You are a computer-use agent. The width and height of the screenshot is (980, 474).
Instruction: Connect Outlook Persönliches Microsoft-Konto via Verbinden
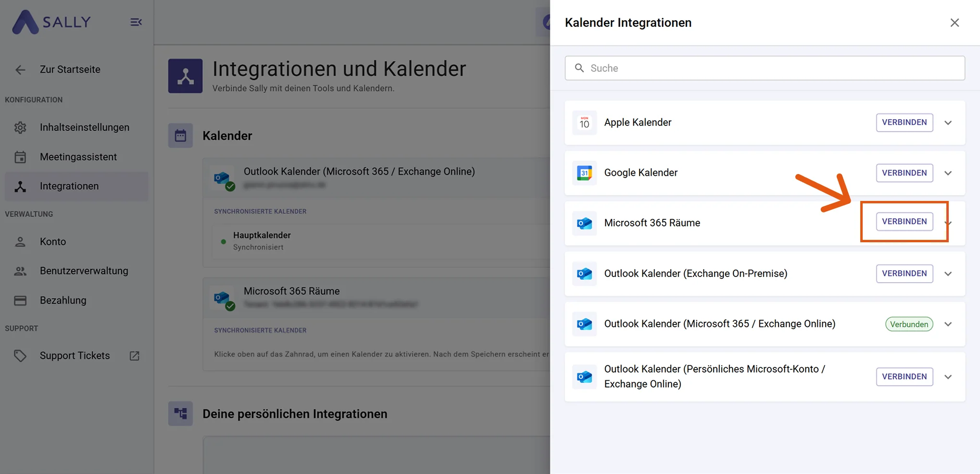pyautogui.click(x=904, y=376)
